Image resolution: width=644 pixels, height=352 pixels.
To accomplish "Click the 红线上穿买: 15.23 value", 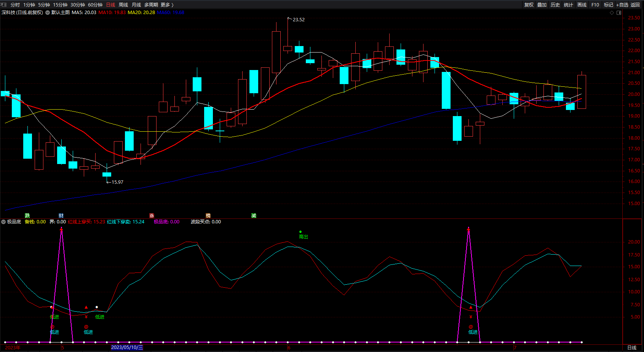I will click(x=86, y=222).
